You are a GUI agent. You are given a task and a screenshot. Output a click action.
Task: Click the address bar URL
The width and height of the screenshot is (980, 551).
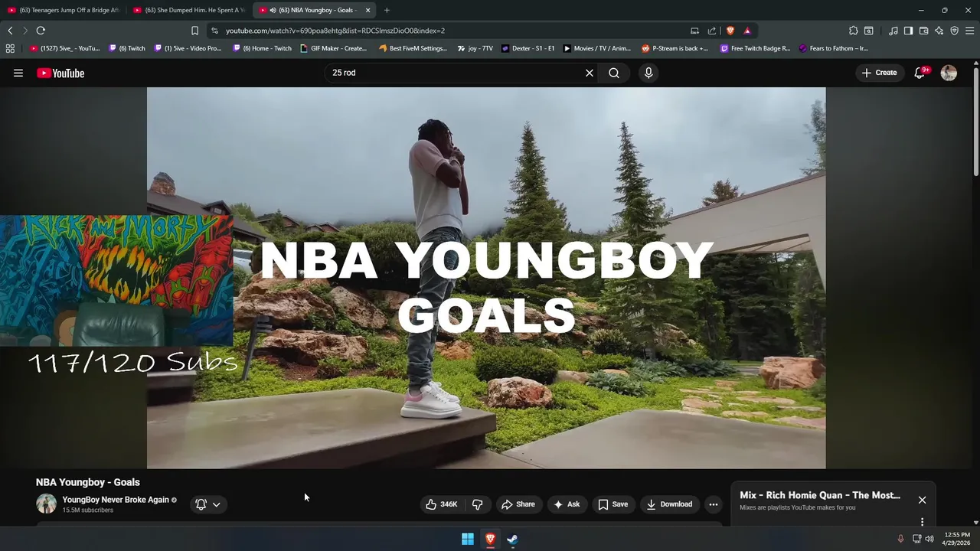pyautogui.click(x=335, y=31)
